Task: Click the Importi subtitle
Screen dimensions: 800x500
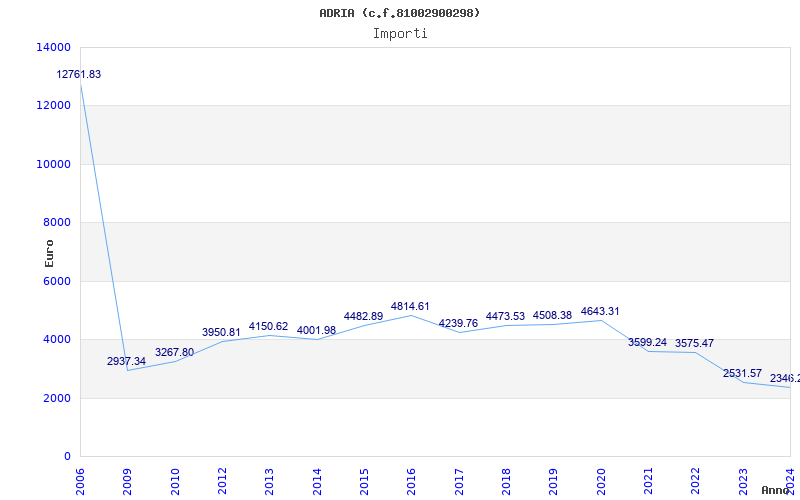Action: pyautogui.click(x=400, y=34)
